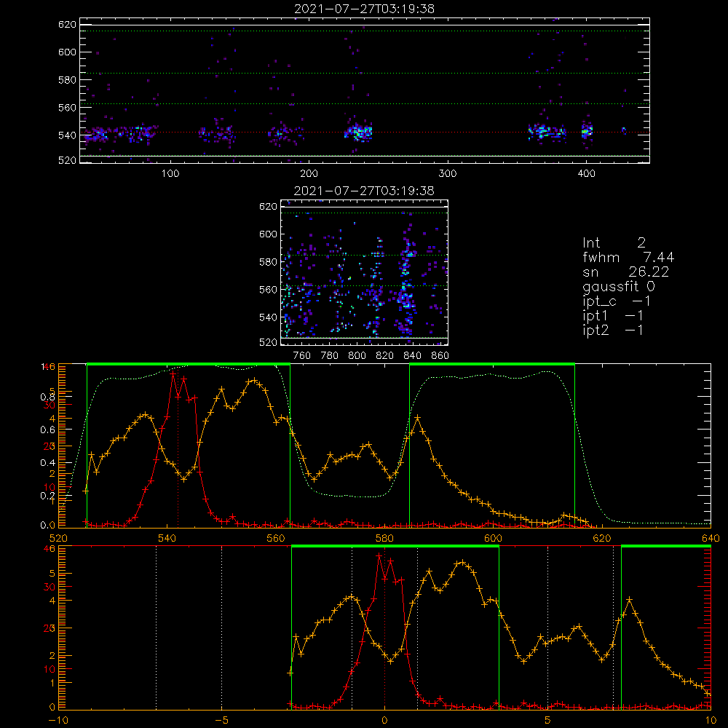Click the red curve peak near 0 in bottom plot
Image resolution: width=728 pixels, height=728 pixels.
coord(379,555)
